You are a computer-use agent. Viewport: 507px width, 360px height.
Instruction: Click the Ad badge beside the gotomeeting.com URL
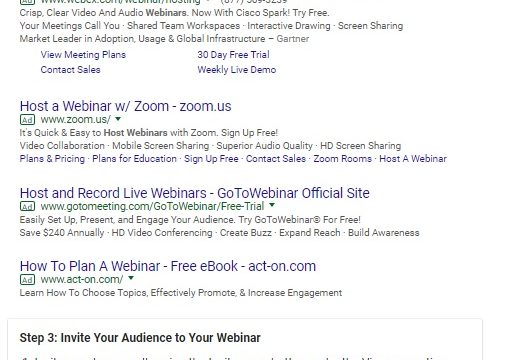point(27,207)
